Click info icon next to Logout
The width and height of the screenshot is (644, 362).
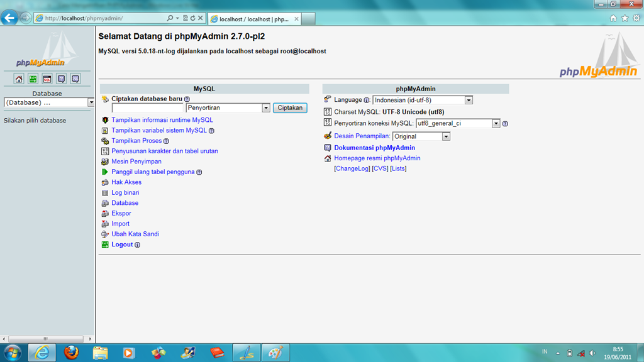click(x=138, y=244)
